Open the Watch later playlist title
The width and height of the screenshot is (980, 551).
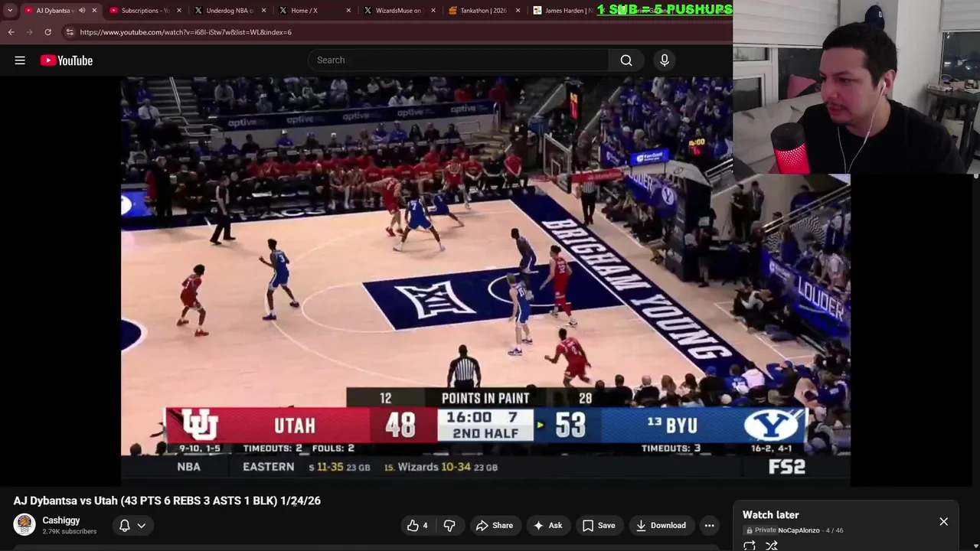(x=771, y=515)
